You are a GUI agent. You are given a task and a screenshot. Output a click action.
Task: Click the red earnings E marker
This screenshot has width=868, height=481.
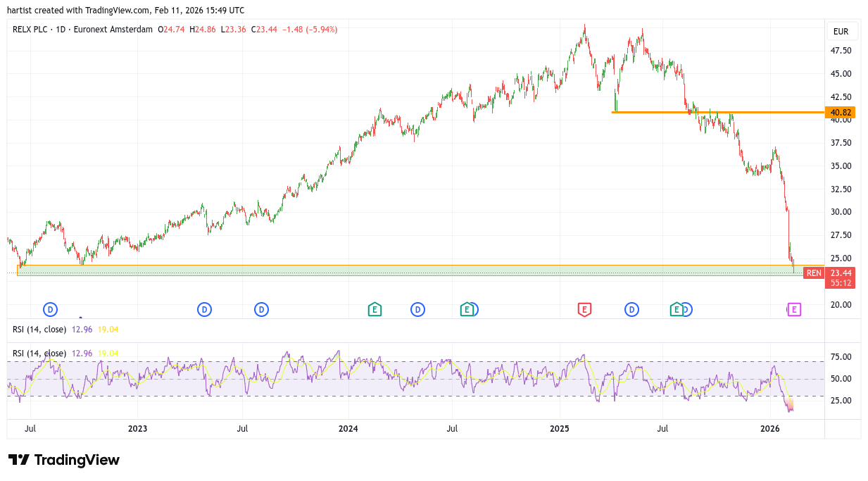coord(584,309)
